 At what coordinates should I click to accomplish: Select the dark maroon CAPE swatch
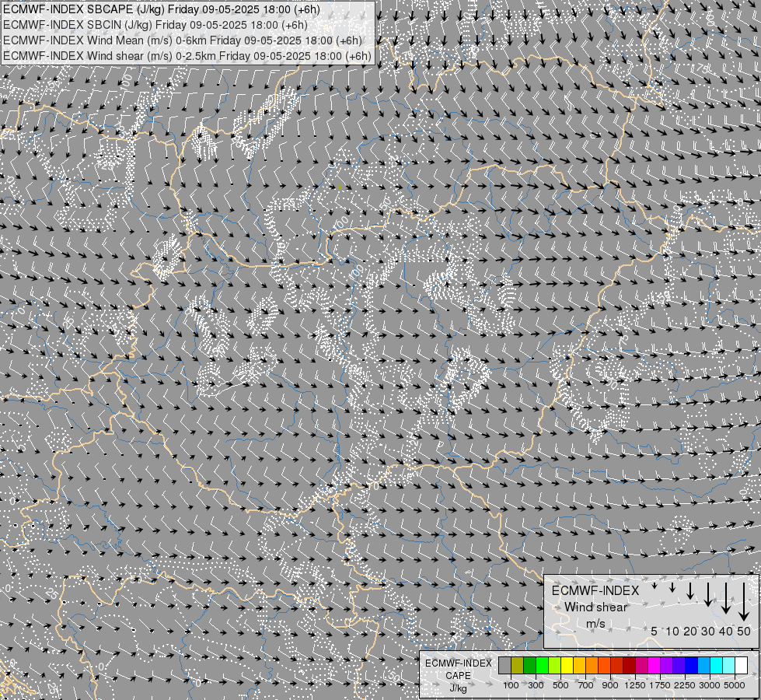[x=630, y=666]
